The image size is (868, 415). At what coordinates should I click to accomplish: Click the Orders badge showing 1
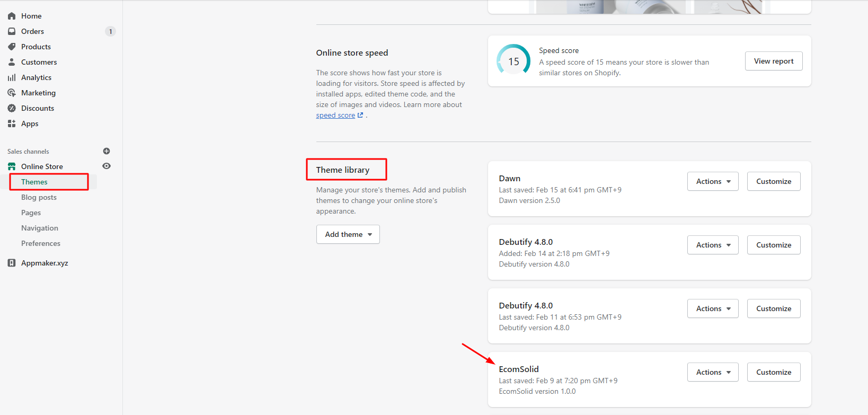click(x=110, y=31)
